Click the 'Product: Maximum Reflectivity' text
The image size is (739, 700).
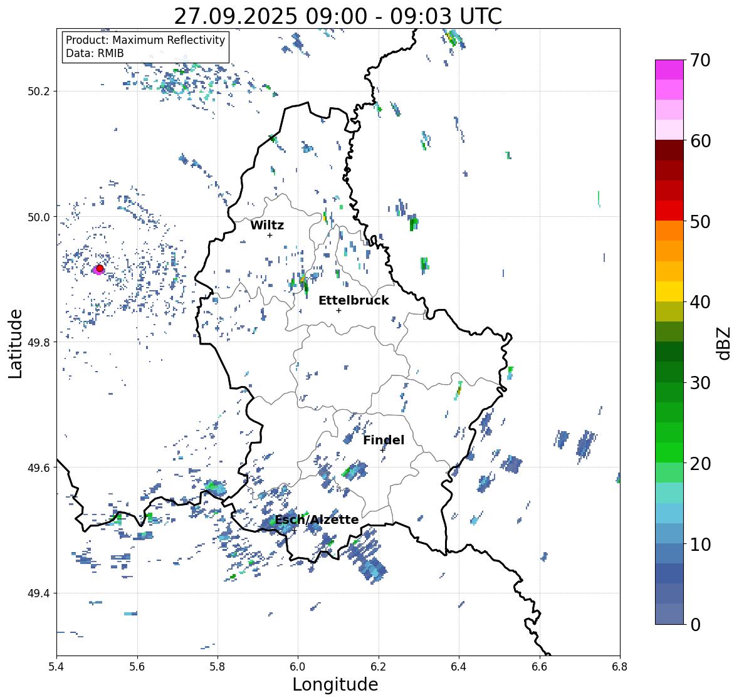[145, 40]
